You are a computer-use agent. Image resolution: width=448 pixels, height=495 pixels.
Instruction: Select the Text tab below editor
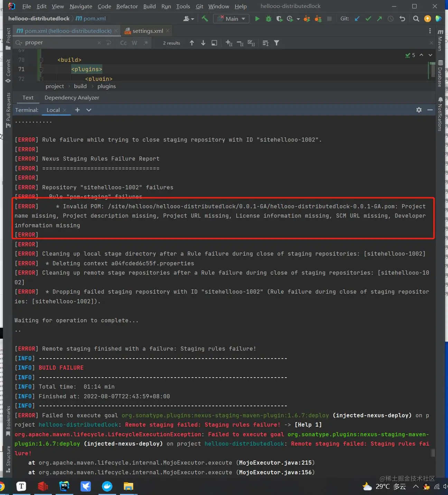28,97
